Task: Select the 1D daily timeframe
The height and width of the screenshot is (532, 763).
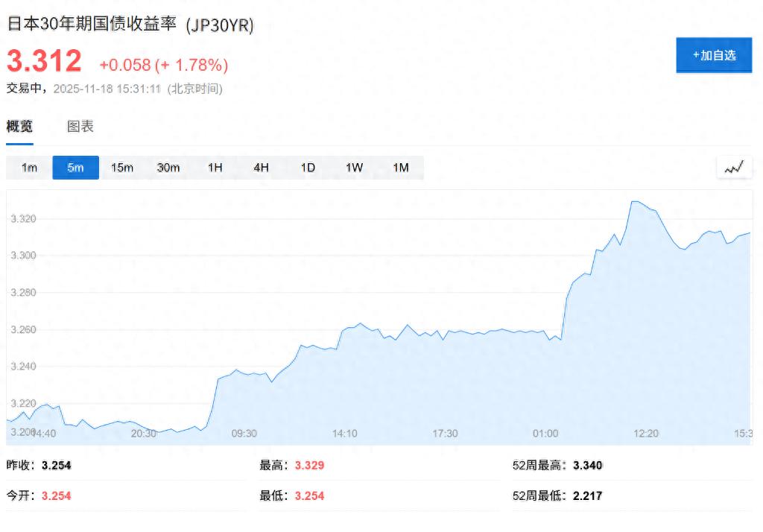Action: click(x=307, y=167)
